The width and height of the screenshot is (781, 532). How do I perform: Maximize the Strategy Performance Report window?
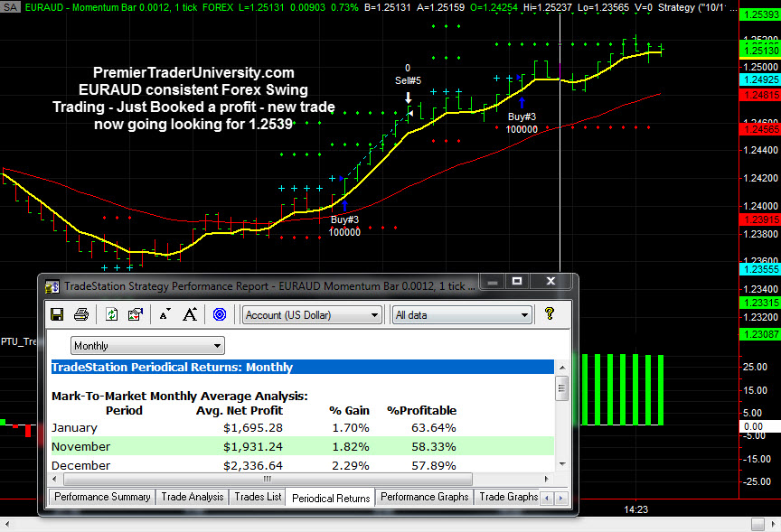coord(517,282)
